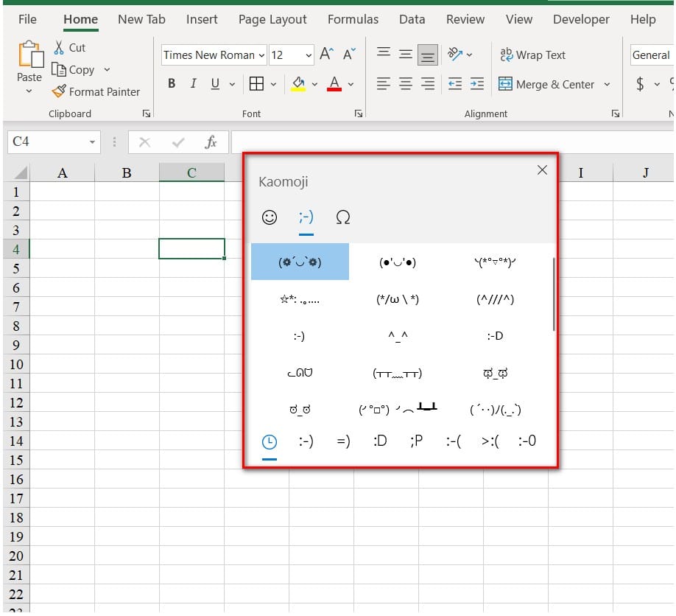
Task: Open the Symbols Omega tab in the emoji panel
Action: point(342,217)
